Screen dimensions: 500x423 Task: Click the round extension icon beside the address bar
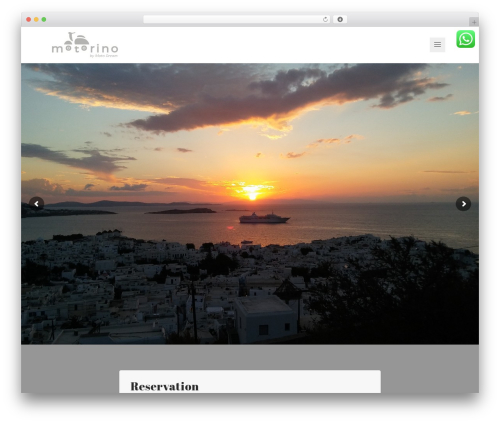pyautogui.click(x=340, y=19)
